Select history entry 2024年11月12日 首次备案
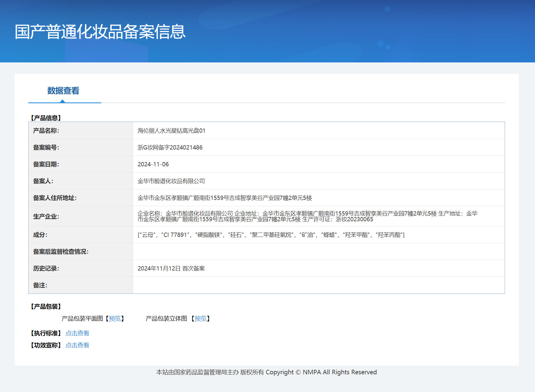This screenshot has height=392, width=535. click(171, 268)
